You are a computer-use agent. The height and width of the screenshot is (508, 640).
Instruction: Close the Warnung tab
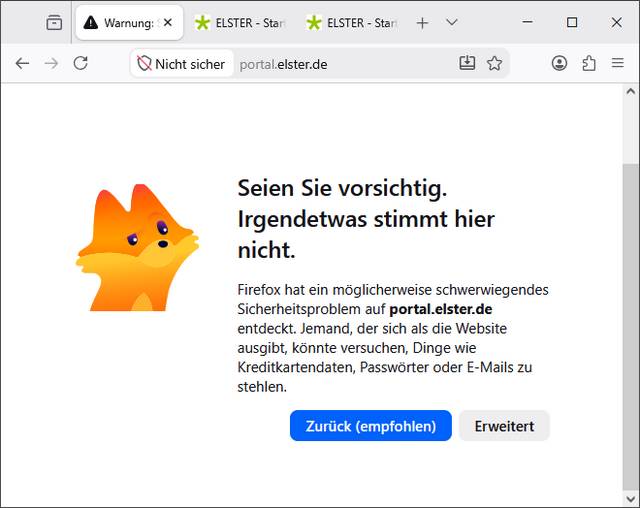tap(168, 23)
